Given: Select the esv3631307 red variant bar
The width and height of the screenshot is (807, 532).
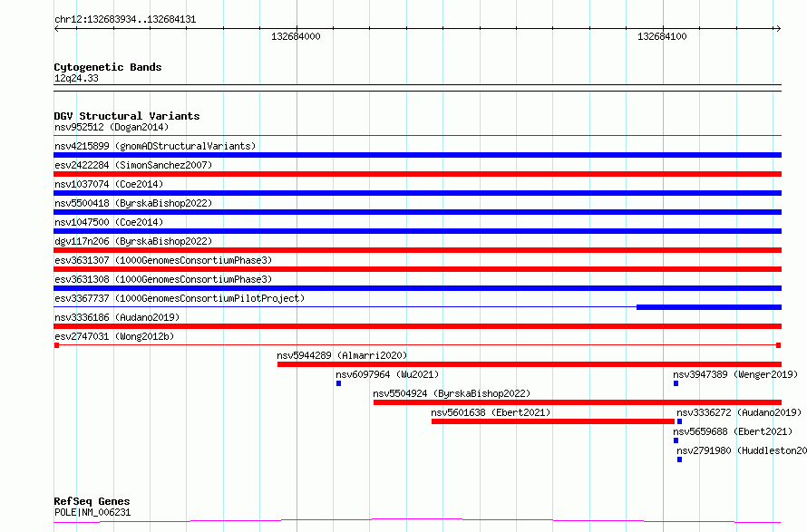Looking at the screenshot, I should tap(417, 269).
